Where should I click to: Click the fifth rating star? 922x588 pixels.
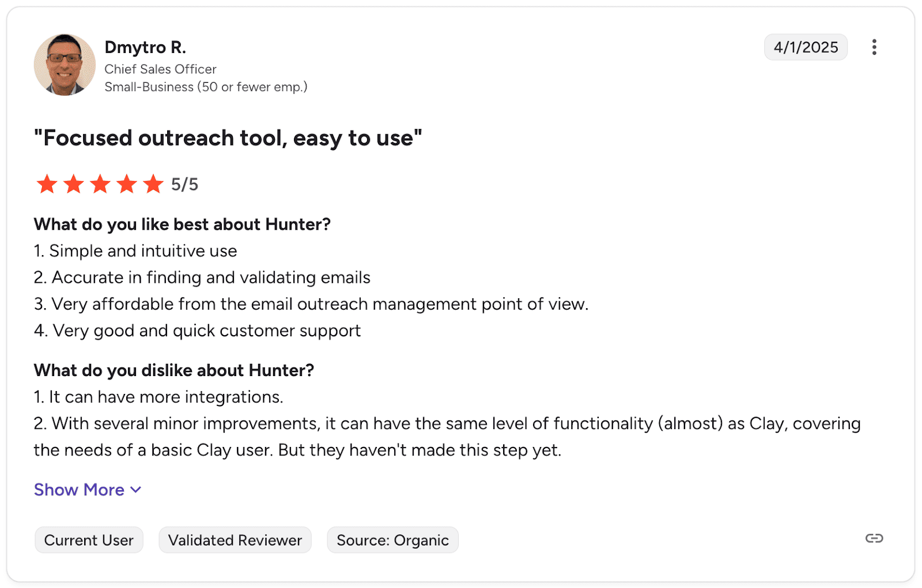tap(153, 184)
